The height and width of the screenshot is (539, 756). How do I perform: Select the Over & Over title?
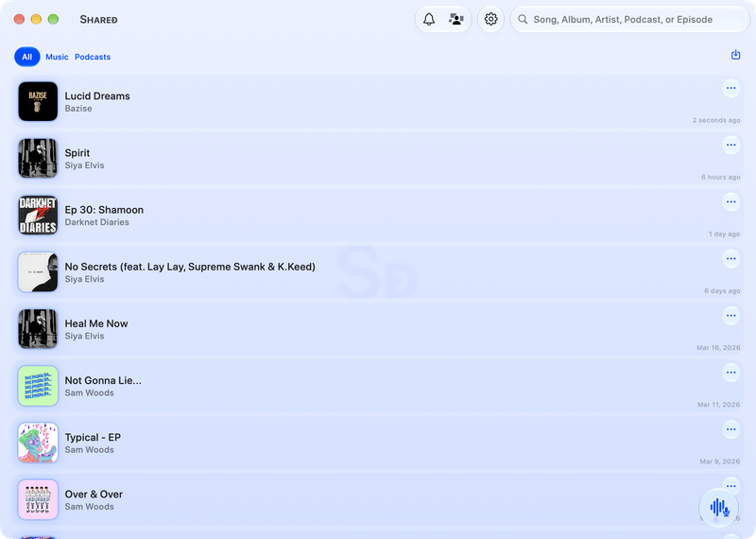(94, 495)
